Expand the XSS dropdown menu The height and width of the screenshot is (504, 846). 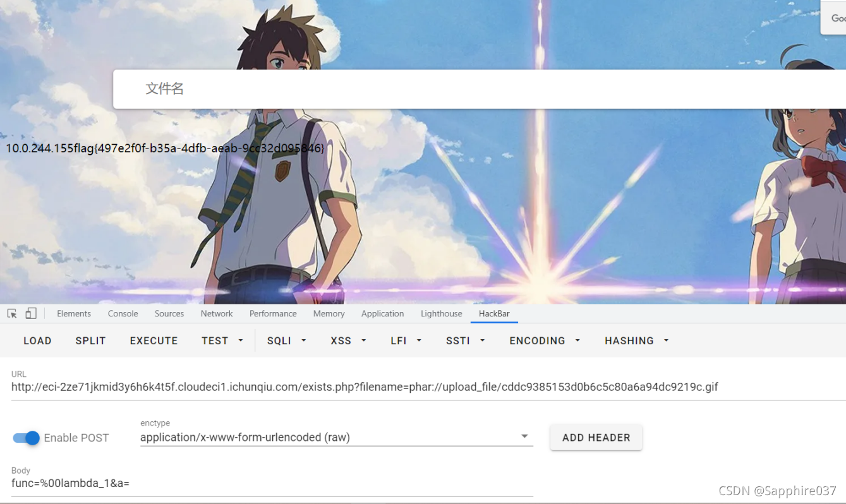pos(348,340)
